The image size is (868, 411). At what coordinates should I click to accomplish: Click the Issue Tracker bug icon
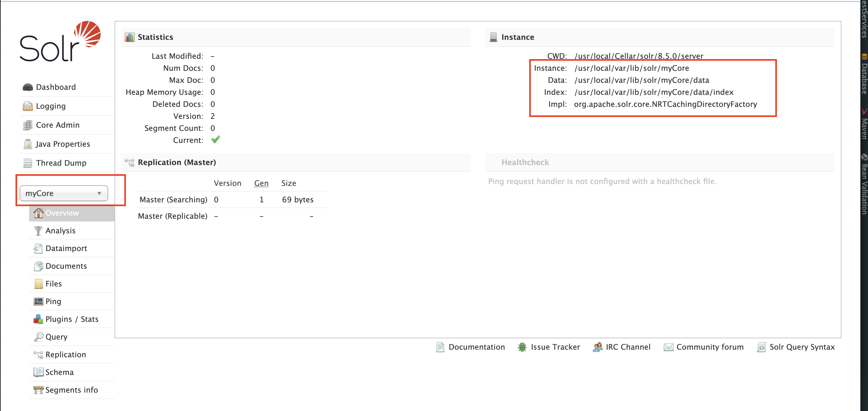tap(522, 347)
